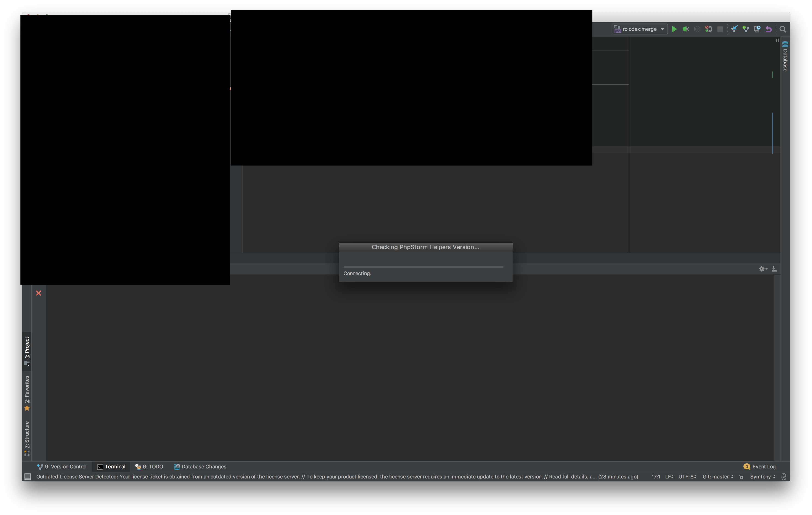Click the pause highlighting icon in the editor corner

(777, 40)
